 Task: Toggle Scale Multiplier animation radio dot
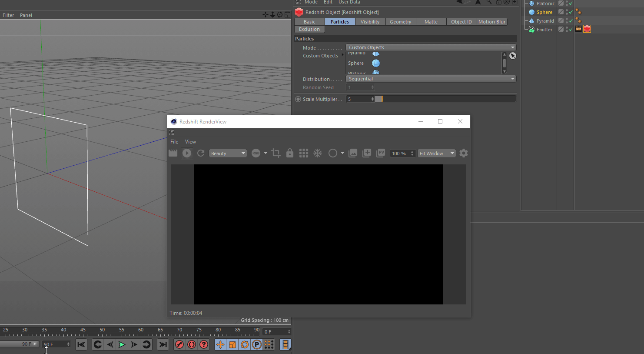coord(298,99)
